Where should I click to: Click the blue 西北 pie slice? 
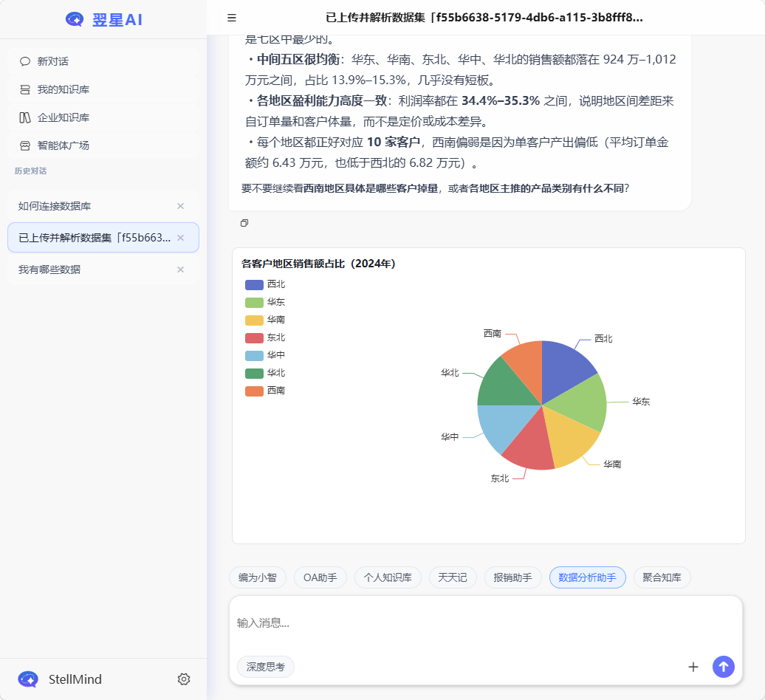pos(565,368)
